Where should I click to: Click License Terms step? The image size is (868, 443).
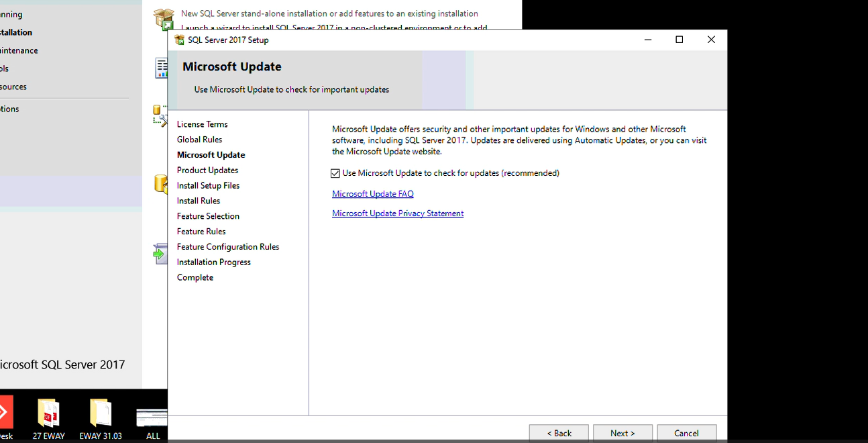pyautogui.click(x=202, y=124)
